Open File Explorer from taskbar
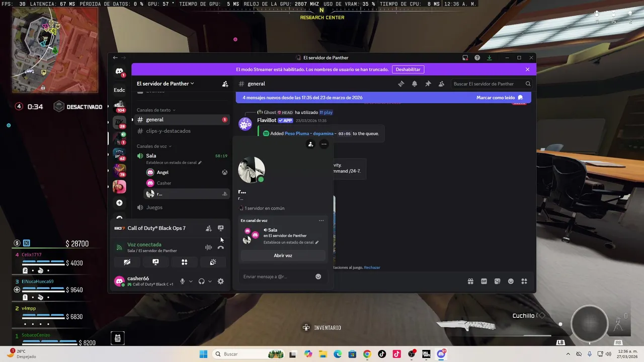The height and width of the screenshot is (362, 644). [x=323, y=354]
